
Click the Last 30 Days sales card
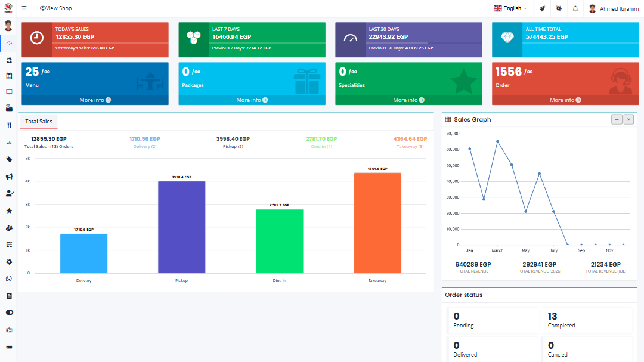[408, 39]
